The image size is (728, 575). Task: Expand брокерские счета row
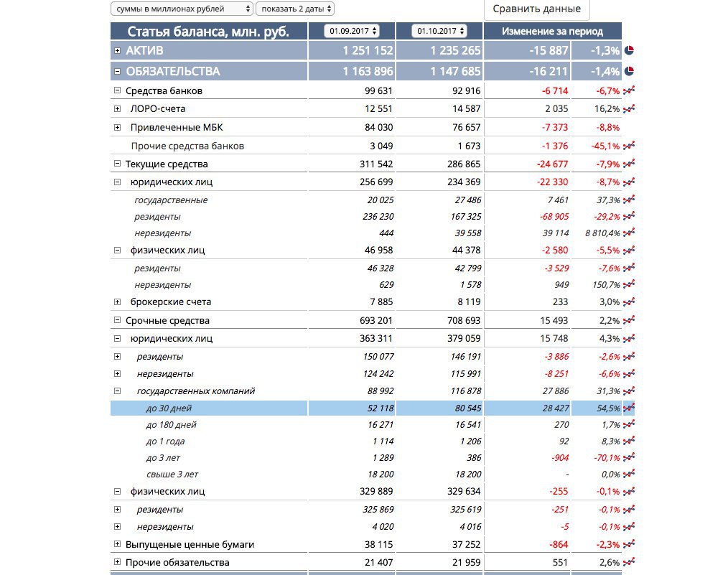[118, 301]
